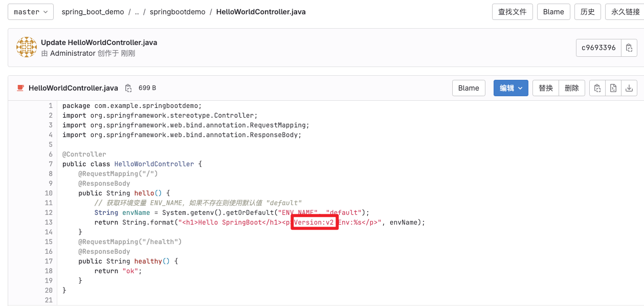This screenshot has width=644, height=306.
Task: Click Blame at the top right toolbar
Action: click(x=553, y=11)
